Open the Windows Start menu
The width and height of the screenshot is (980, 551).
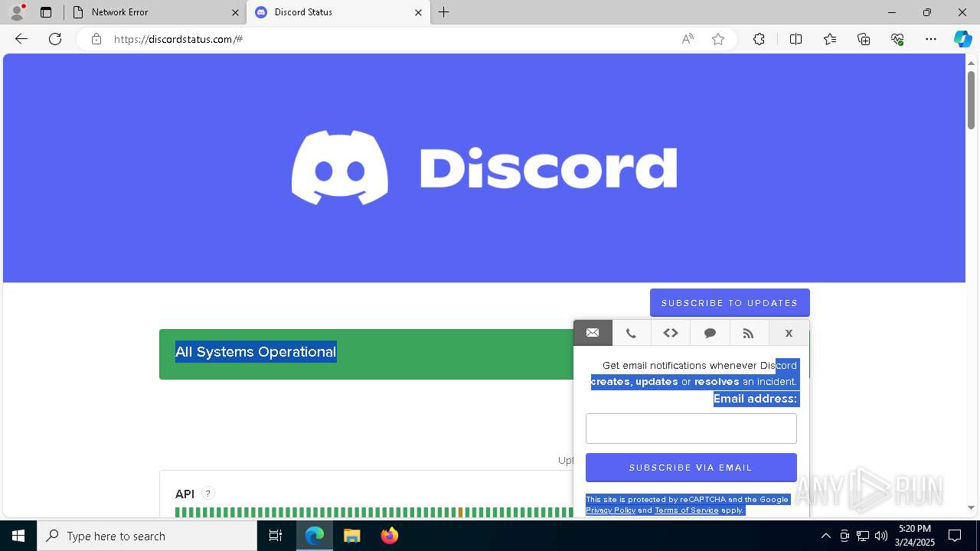click(x=18, y=536)
